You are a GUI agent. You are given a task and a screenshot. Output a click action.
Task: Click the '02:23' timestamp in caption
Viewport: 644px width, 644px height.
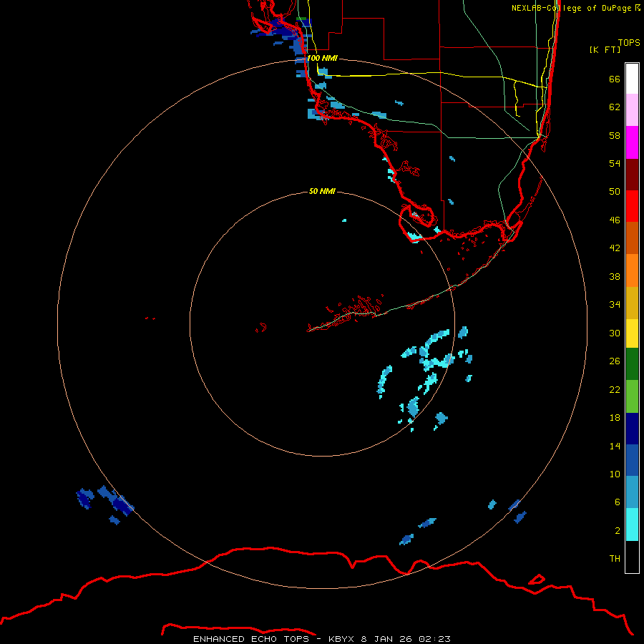pos(434,639)
